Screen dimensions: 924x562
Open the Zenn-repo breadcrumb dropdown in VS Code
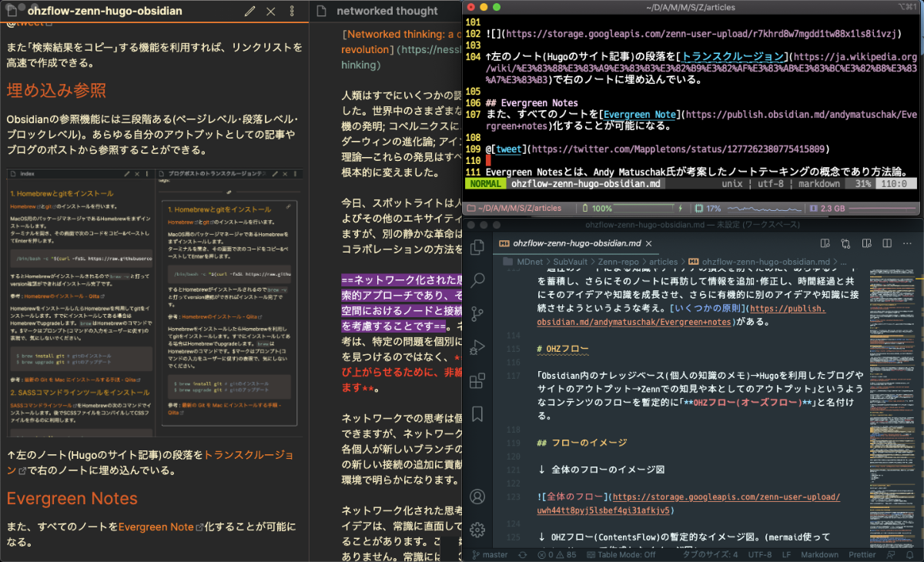tap(620, 261)
